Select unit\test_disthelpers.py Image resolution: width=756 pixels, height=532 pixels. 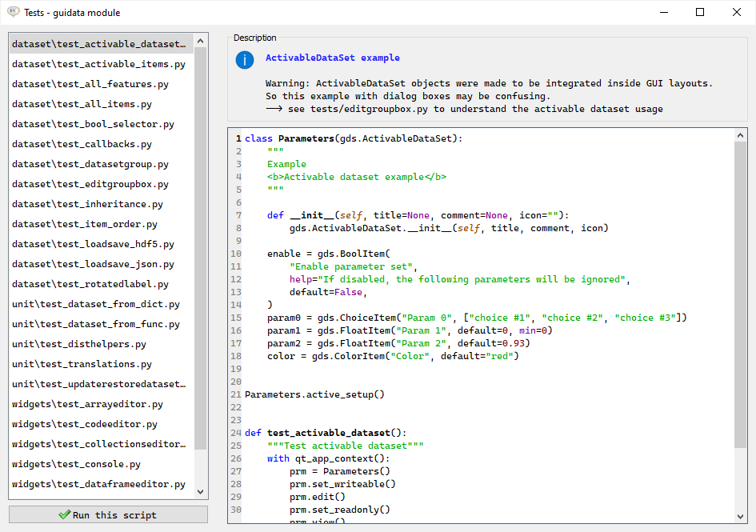point(102,344)
